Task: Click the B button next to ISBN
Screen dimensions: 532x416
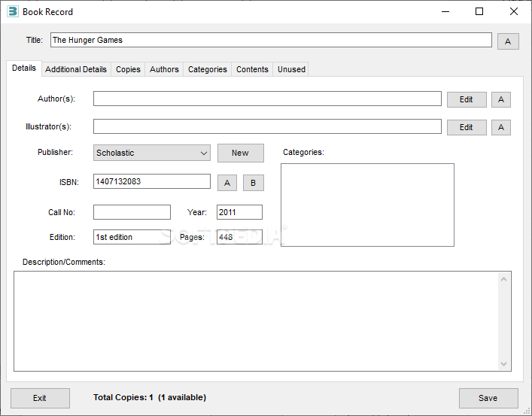Action: 253,183
